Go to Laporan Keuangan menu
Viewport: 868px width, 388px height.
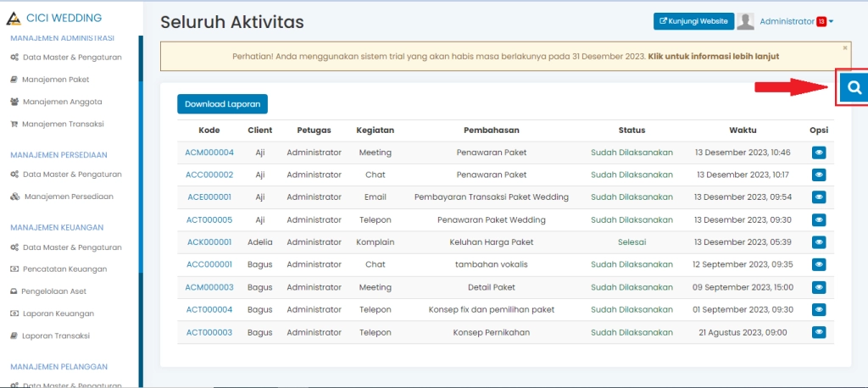pyautogui.click(x=58, y=313)
